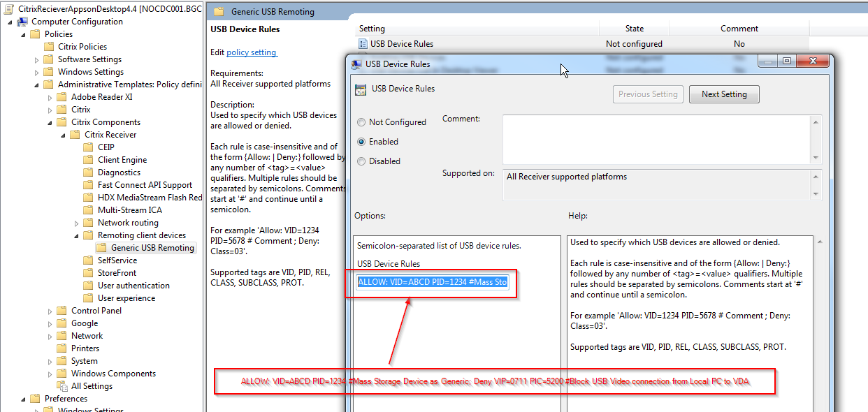Select the Disabled radio button
Image resolution: width=868 pixels, height=412 pixels.
point(361,161)
